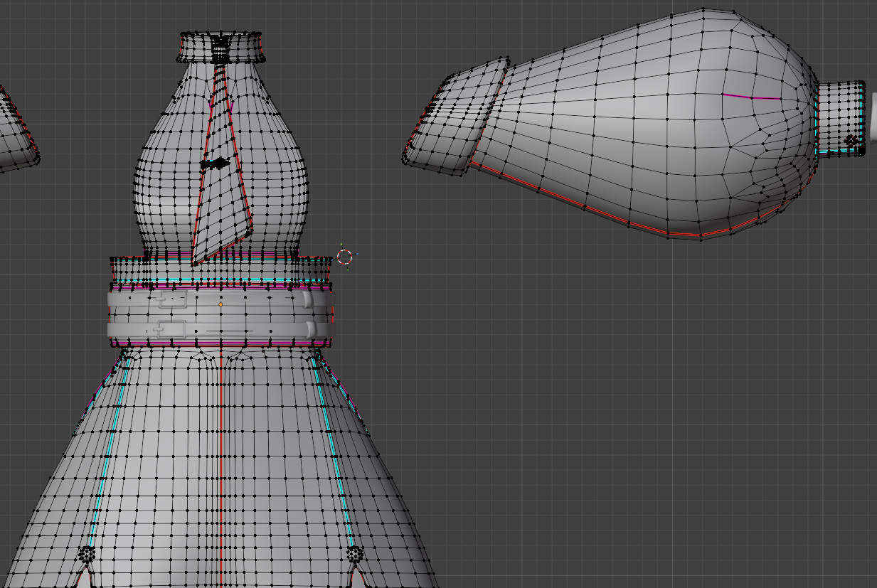Click the magenta edge on the sleeve
This screenshot has height=588, width=877.
(752, 97)
